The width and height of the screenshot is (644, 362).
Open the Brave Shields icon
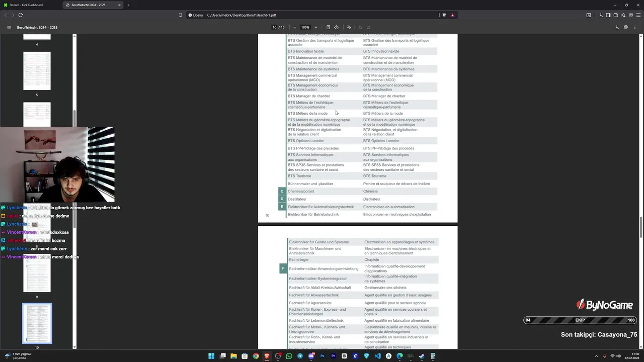(x=444, y=15)
